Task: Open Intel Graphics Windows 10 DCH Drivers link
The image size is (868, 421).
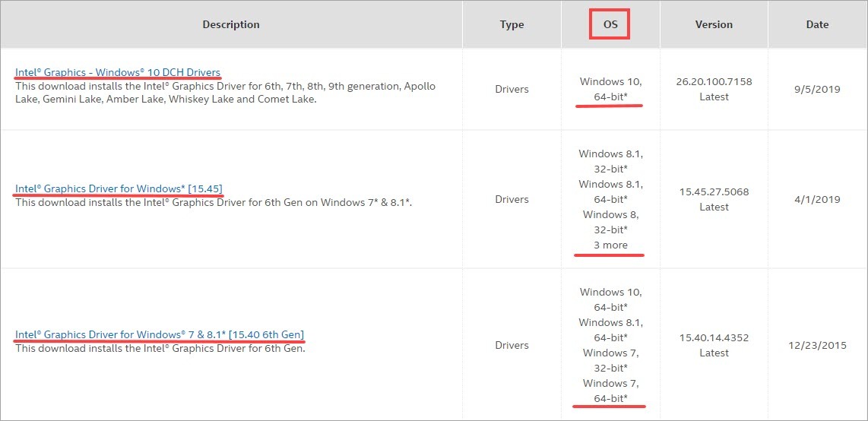Action: (x=118, y=72)
